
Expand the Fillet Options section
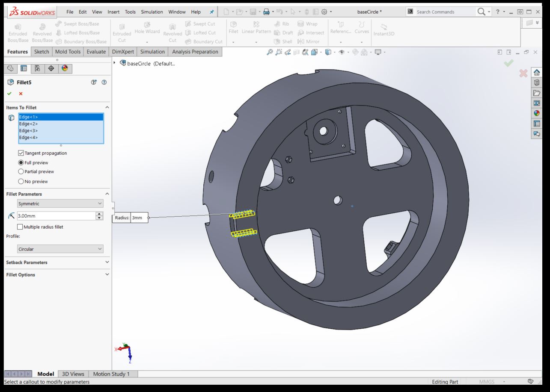coord(56,275)
